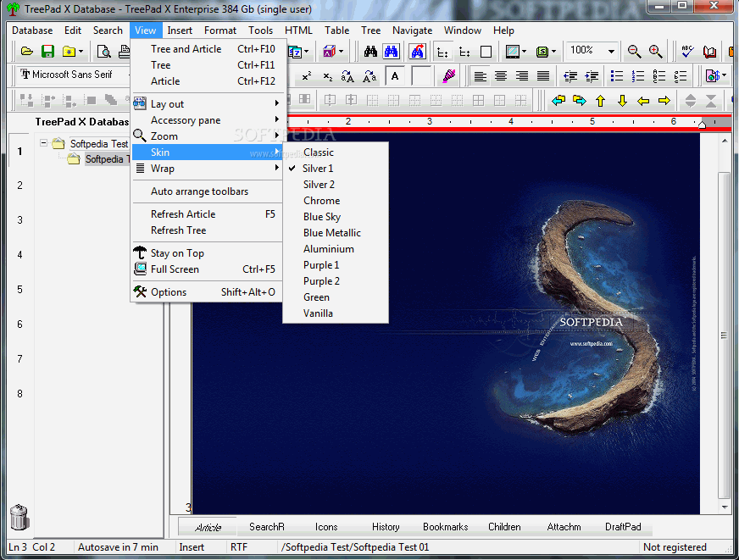Choose the Aluminium skin
739x560 pixels.
(336, 249)
